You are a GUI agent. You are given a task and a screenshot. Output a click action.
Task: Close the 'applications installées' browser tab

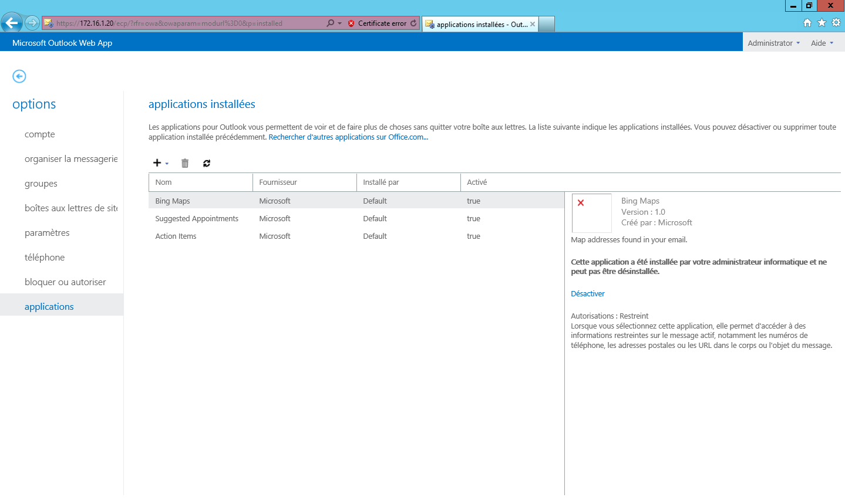click(532, 24)
